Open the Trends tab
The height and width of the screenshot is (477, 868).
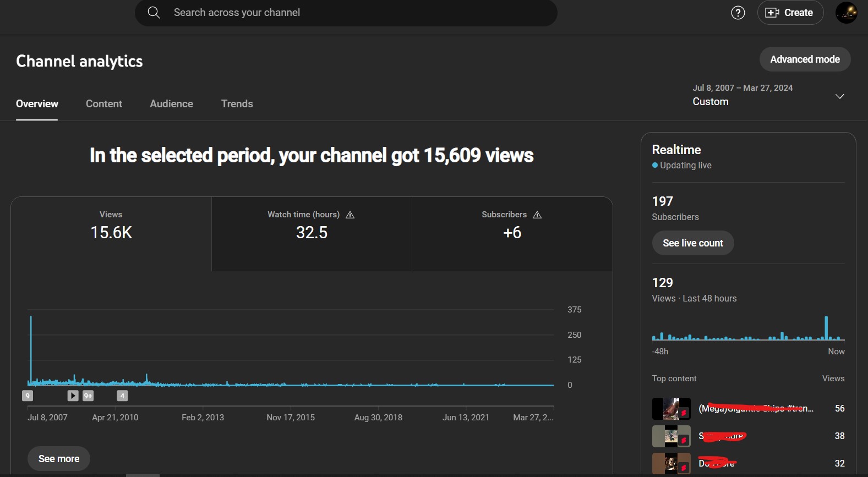[x=237, y=104]
